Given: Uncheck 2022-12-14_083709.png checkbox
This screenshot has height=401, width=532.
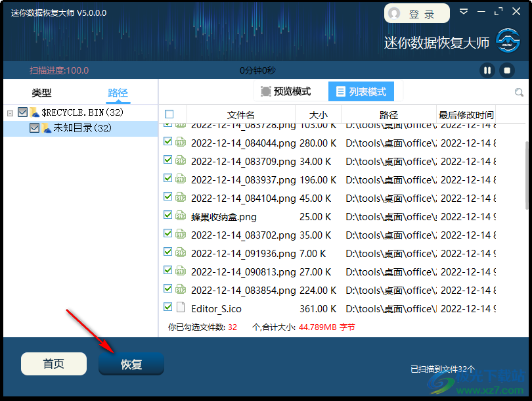Looking at the screenshot, I should (167, 160).
